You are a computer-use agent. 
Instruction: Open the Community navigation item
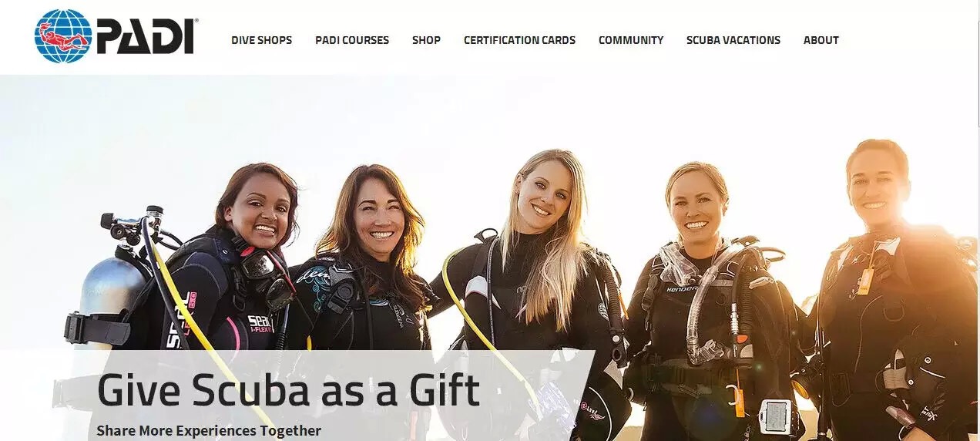631,40
